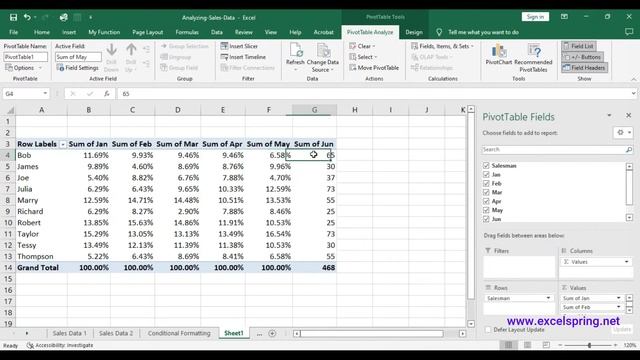Image resolution: width=640 pixels, height=360 pixels.
Task: Click the Insert Timeline icon
Action: click(224, 57)
